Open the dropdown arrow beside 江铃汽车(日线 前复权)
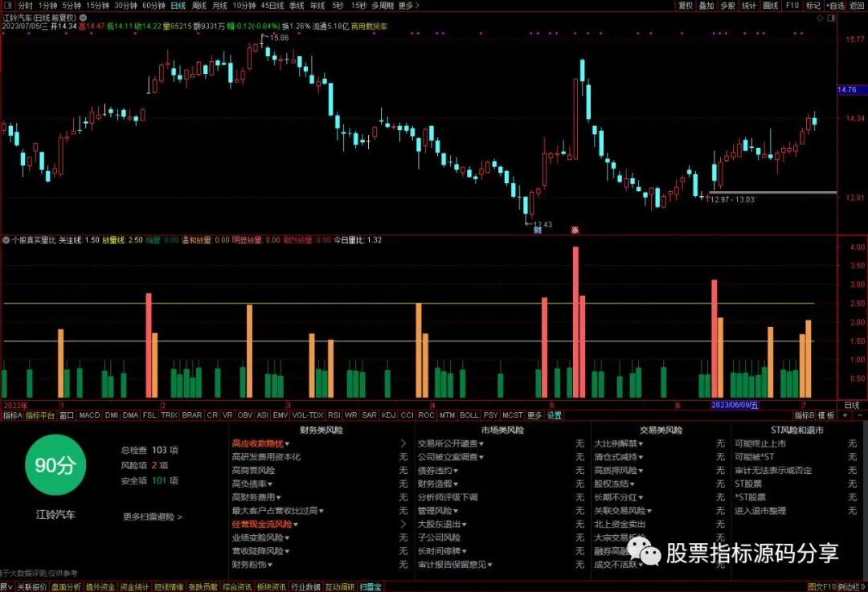 [83, 18]
